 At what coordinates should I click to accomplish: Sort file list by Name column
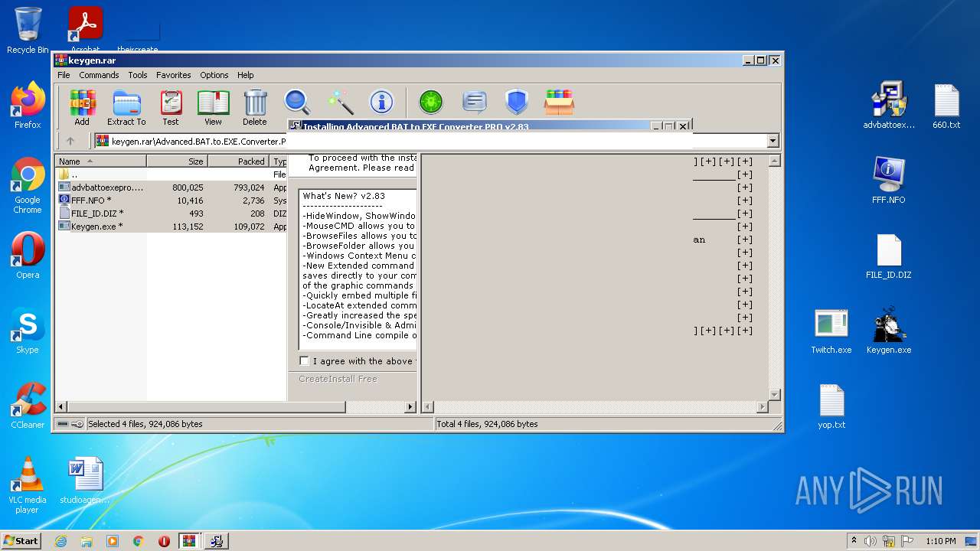(101, 161)
